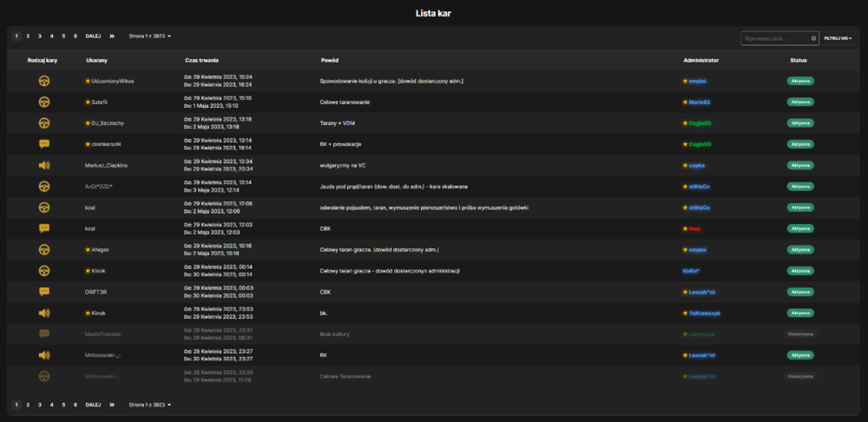868x422 pixels.
Task: Open the bottom 'Strona 1 z 3923' page selector
Action: coord(150,405)
